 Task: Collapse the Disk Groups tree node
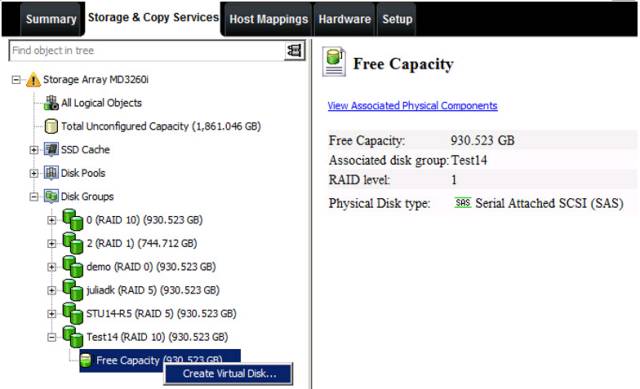[34, 197]
